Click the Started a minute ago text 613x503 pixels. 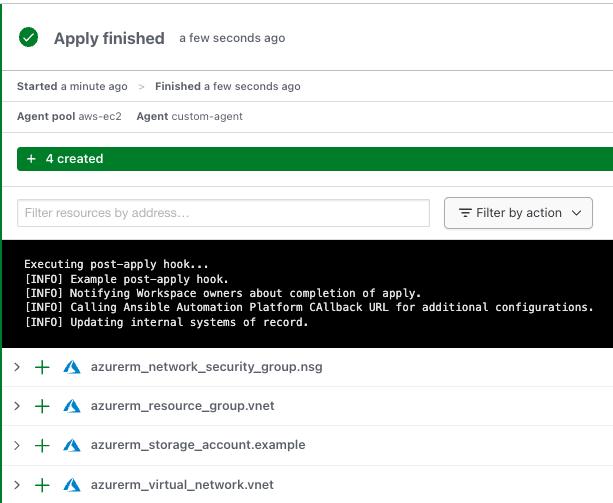coord(72,86)
